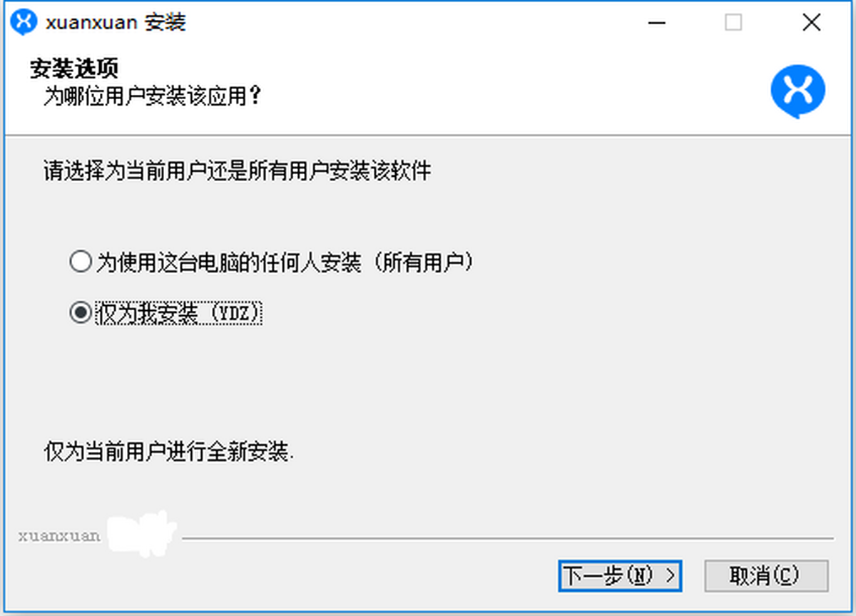
Task: Click the 为哪位用户安装该应用？ subtitle
Action: coord(151,96)
